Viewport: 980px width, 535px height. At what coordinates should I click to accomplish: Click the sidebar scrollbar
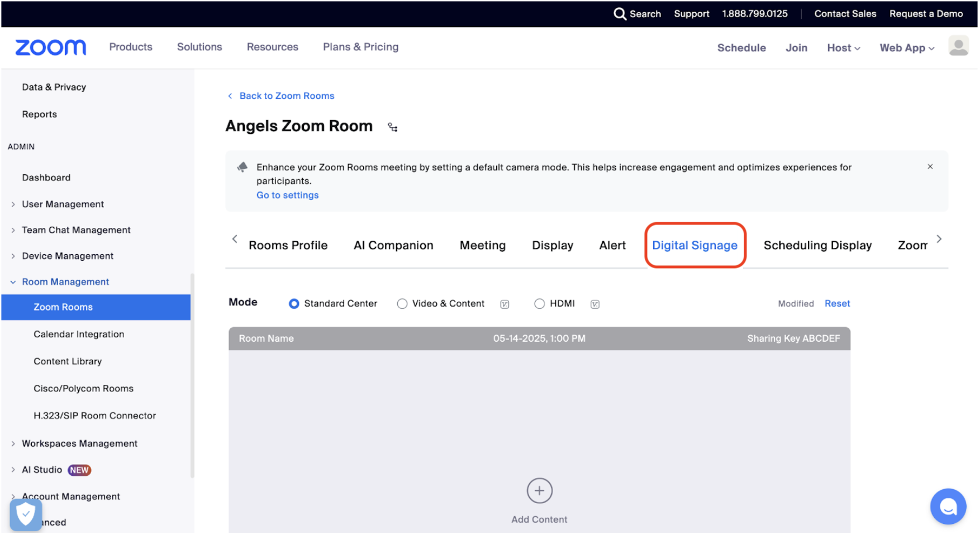192,376
